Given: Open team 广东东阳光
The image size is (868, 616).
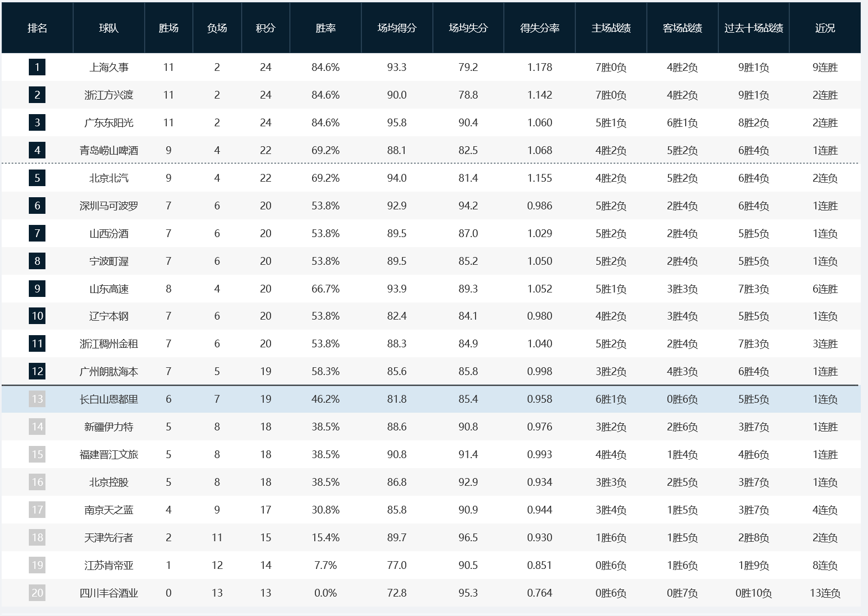Looking at the screenshot, I should point(109,122).
